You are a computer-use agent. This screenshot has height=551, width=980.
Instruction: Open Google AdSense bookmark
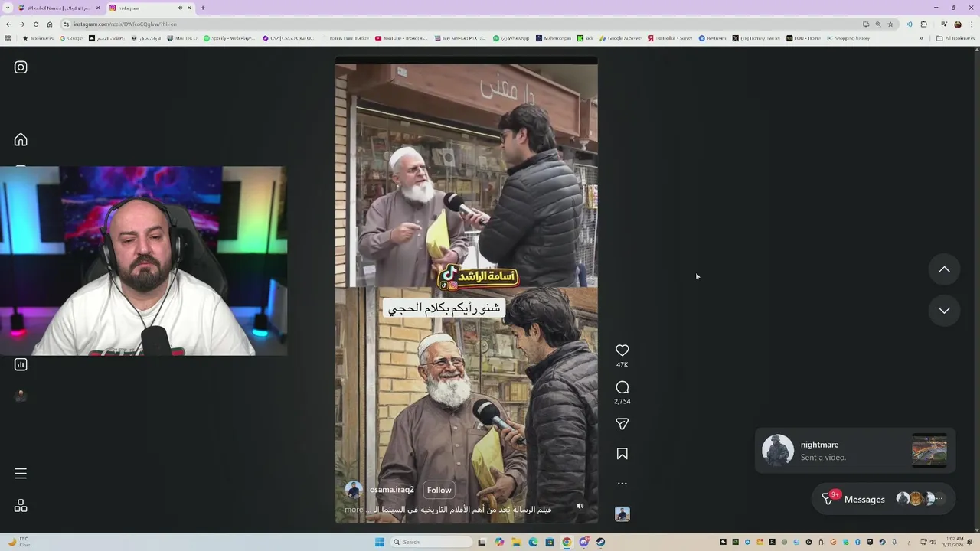click(620, 38)
